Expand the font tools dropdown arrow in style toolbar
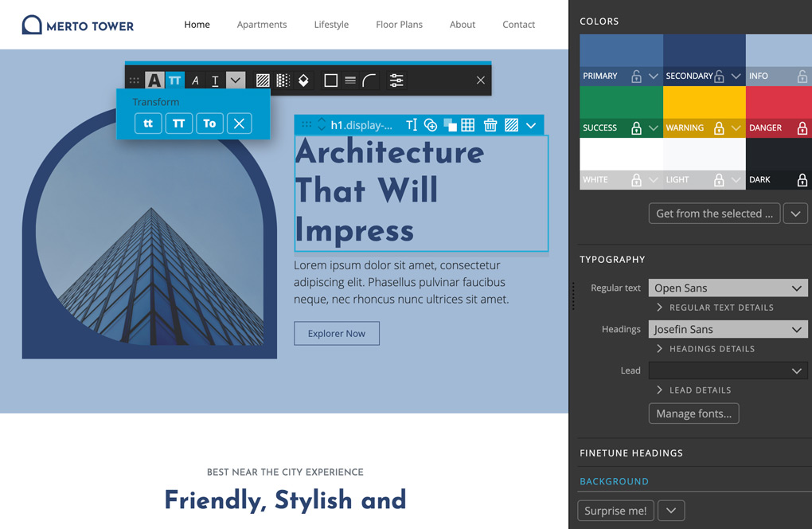Image resolution: width=812 pixels, height=529 pixels. pos(236,80)
